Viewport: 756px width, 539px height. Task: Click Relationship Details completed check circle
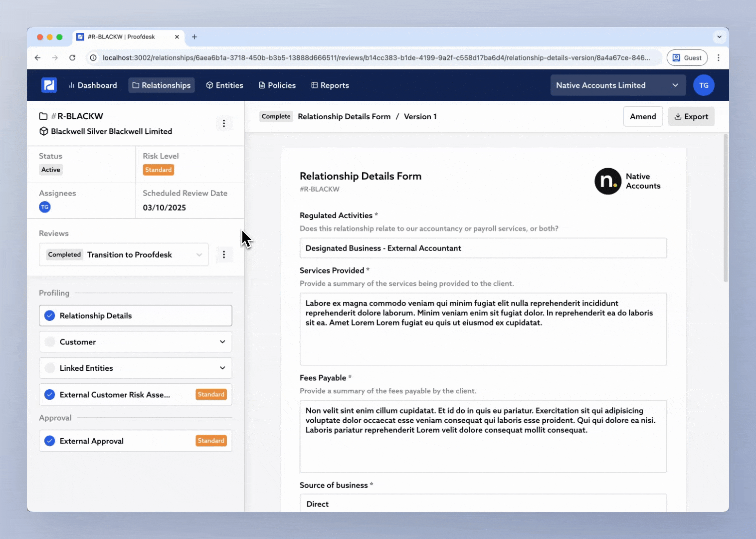[x=50, y=316]
